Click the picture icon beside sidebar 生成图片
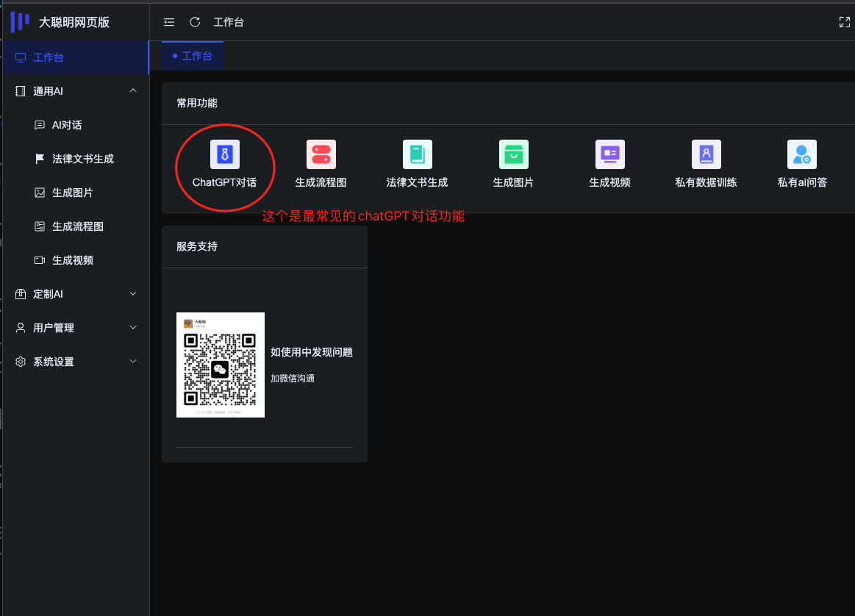 click(x=40, y=193)
